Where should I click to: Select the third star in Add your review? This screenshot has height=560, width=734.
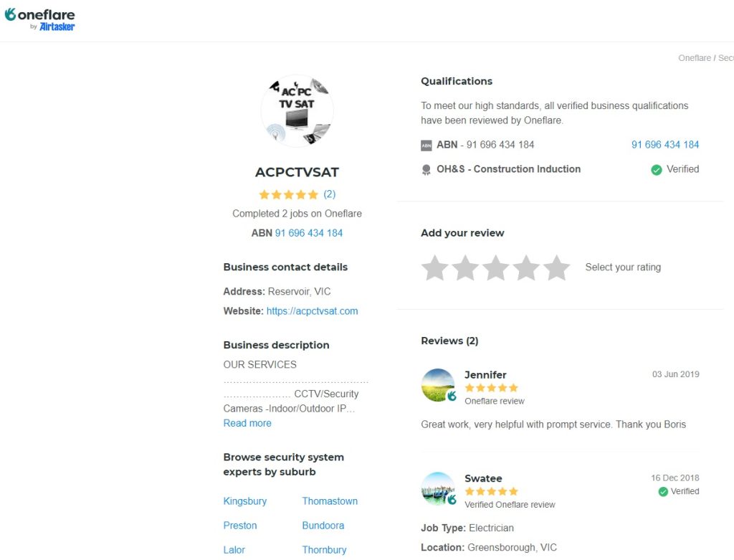point(495,267)
